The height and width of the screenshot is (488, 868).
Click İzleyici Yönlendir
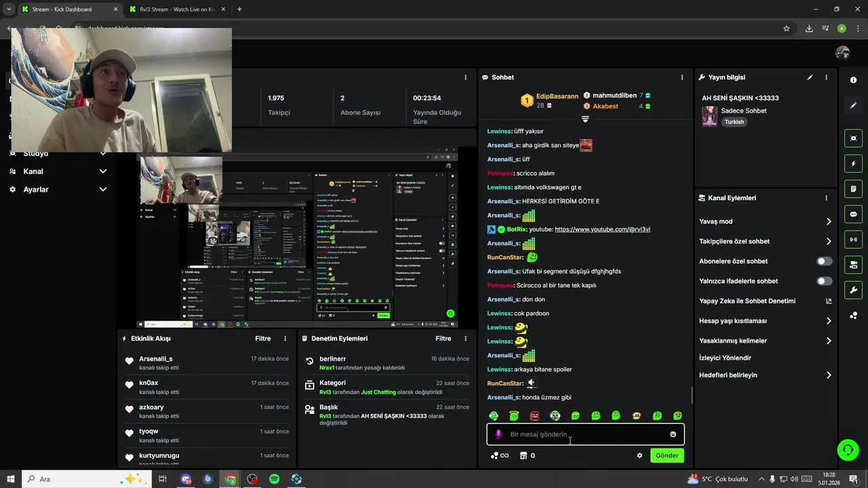coord(725,358)
